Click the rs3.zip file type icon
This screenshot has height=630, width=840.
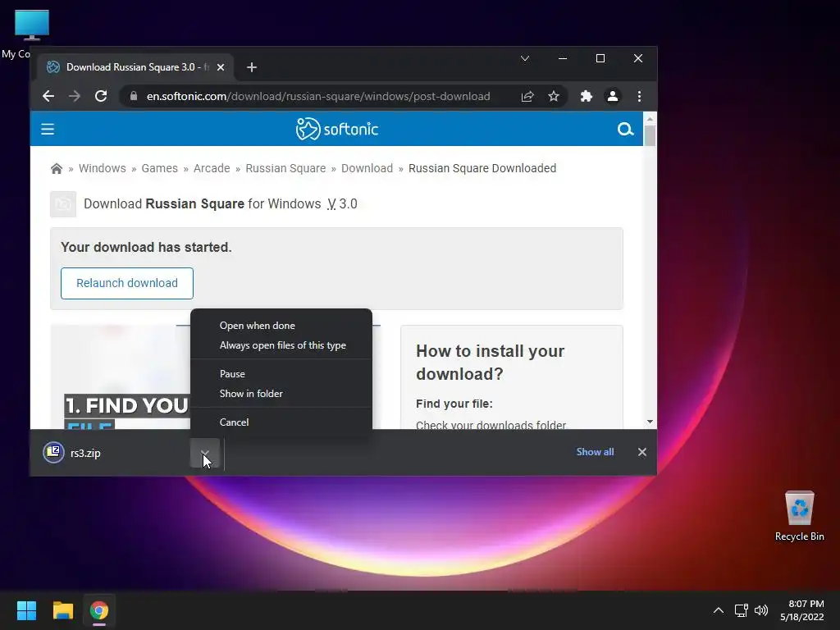53,453
